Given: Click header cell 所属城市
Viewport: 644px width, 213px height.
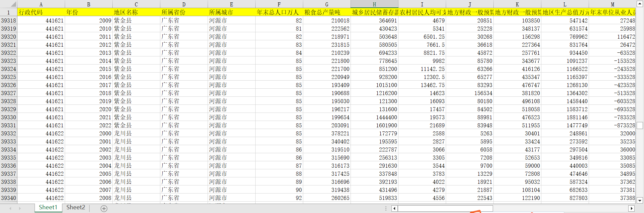Looking at the screenshot, I should pyautogui.click(x=231, y=12).
